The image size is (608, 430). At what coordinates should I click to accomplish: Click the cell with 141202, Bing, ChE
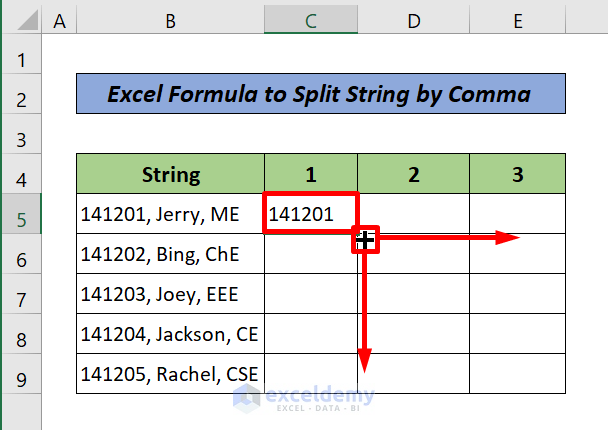pos(170,255)
